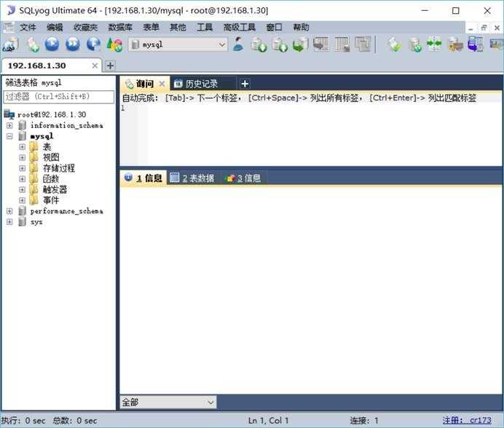Add a new query tab with plus button
The image size is (504, 428).
245,84
